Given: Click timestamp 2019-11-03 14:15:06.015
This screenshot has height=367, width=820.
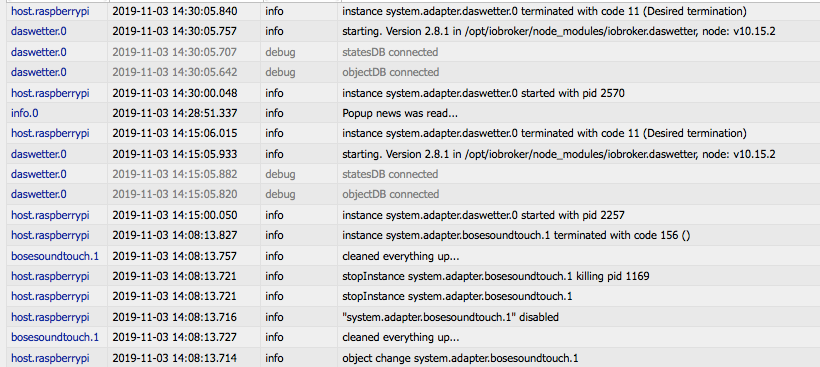Looking at the screenshot, I should click(175, 133).
